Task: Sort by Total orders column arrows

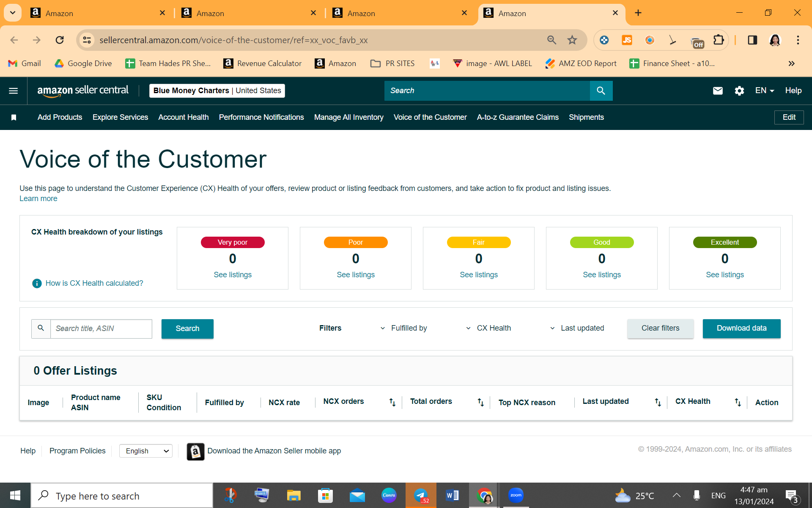Action: pyautogui.click(x=480, y=402)
